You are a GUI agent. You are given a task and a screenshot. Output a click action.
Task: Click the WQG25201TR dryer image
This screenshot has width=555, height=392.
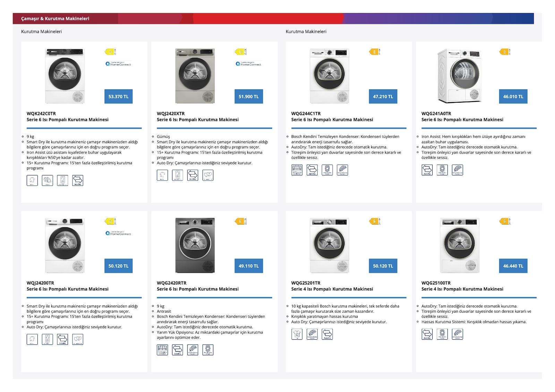pyautogui.click(x=330, y=245)
